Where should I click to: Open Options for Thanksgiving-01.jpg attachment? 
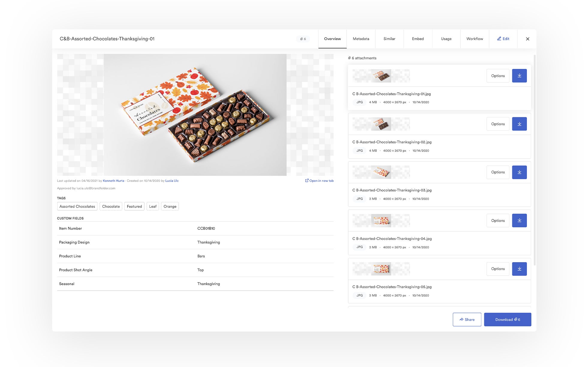click(498, 76)
